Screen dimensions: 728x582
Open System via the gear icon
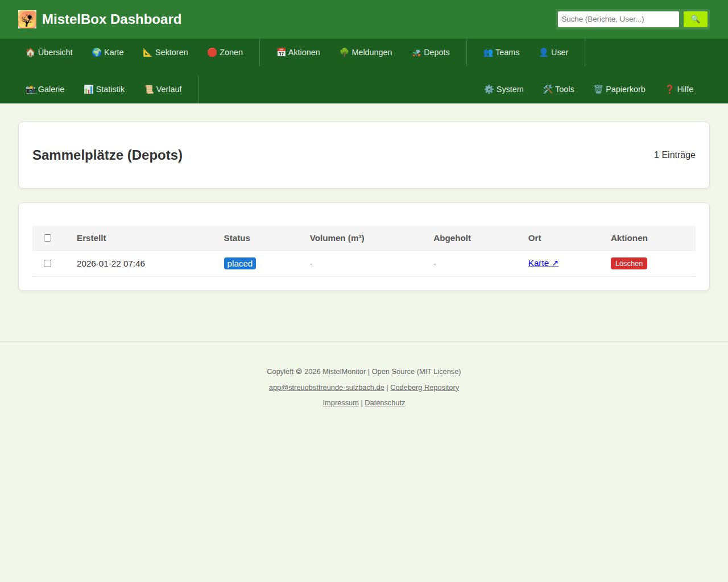pos(489,89)
